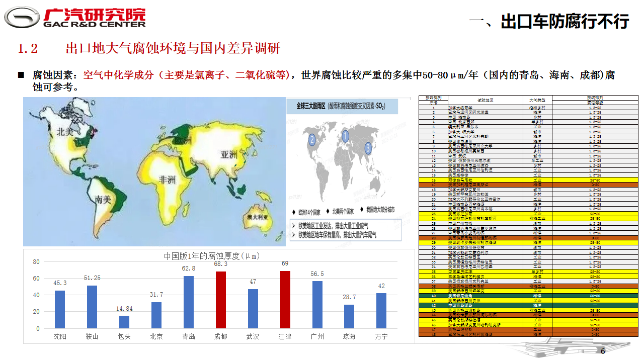Click data label 56.5 above 广州 bar
The image size is (644, 362).
[317, 274]
